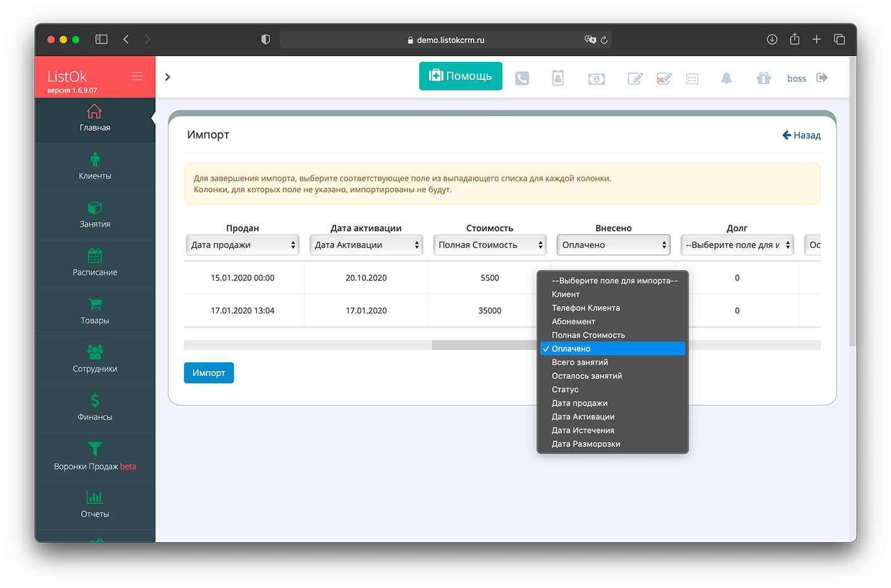Click the hamburger menu in ListOk header

[137, 76]
